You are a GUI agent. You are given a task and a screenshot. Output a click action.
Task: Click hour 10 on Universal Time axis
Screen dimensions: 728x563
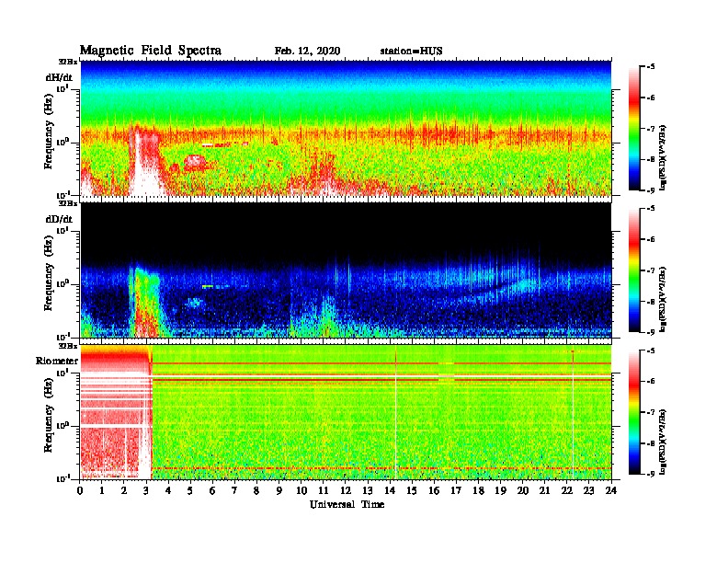(301, 491)
